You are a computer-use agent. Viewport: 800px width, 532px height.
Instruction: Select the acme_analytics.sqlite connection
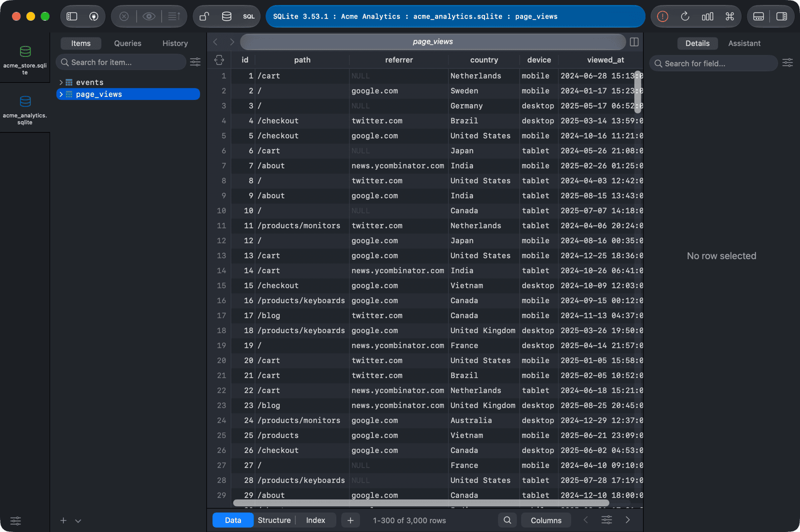(x=25, y=110)
